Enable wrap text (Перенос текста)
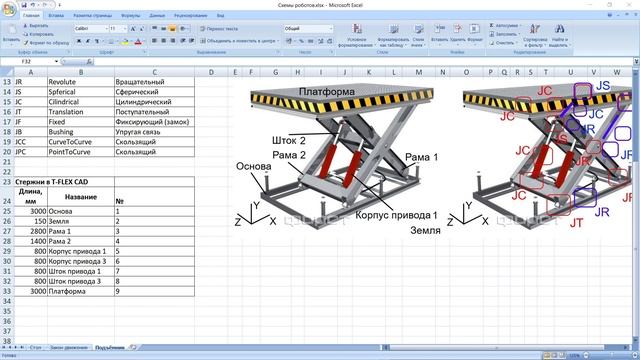Screen dimensions: 640x360 (x=219, y=29)
